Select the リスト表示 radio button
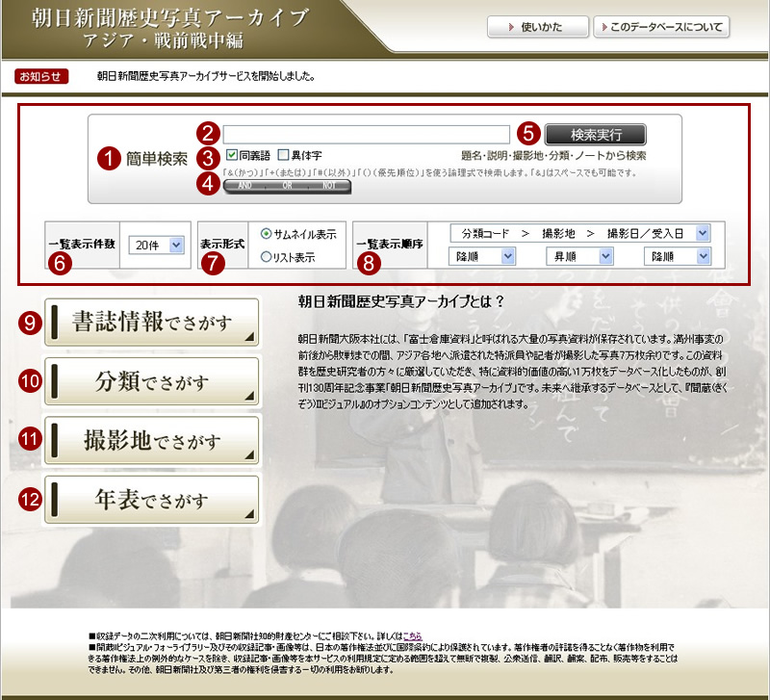Image resolution: width=770 pixels, height=700 pixels. point(267,257)
